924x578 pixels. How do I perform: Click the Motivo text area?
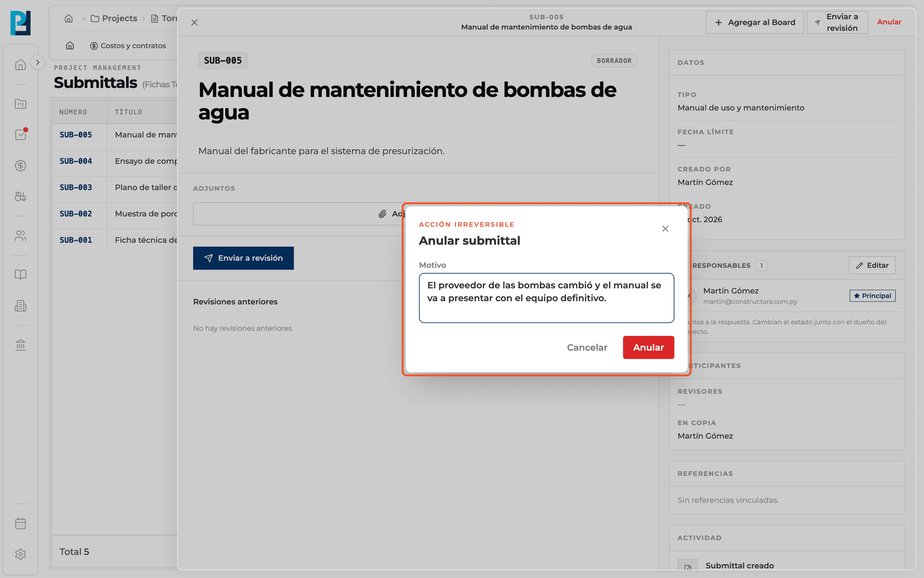(546, 298)
